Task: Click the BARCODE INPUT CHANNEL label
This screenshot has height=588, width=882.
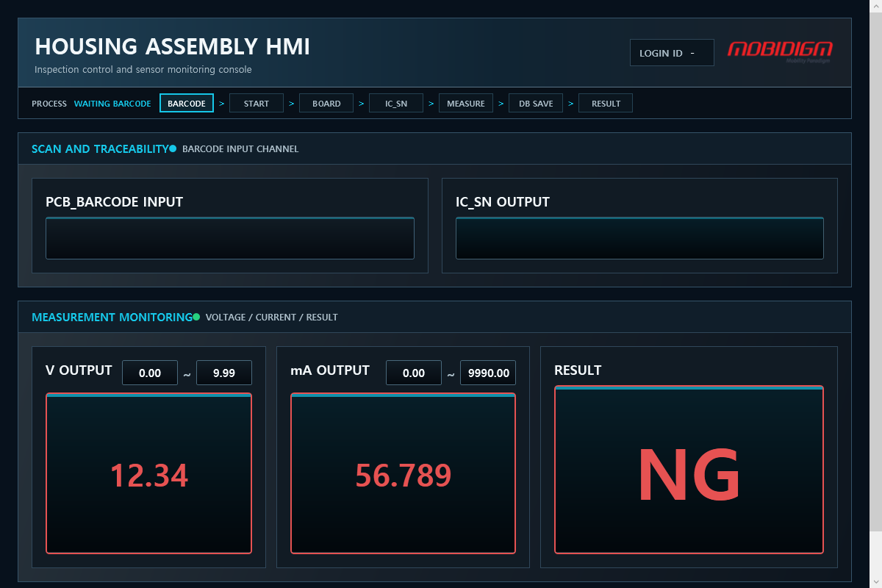Action: pyautogui.click(x=240, y=148)
